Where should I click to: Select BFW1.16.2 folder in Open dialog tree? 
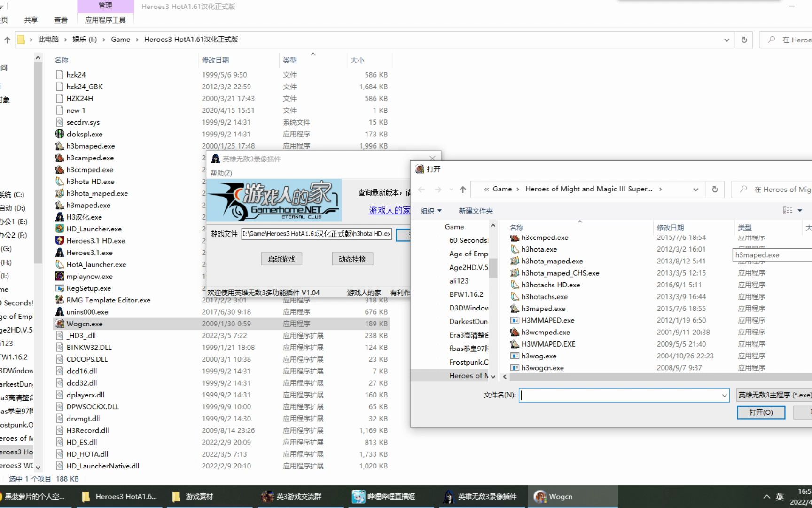466,294
